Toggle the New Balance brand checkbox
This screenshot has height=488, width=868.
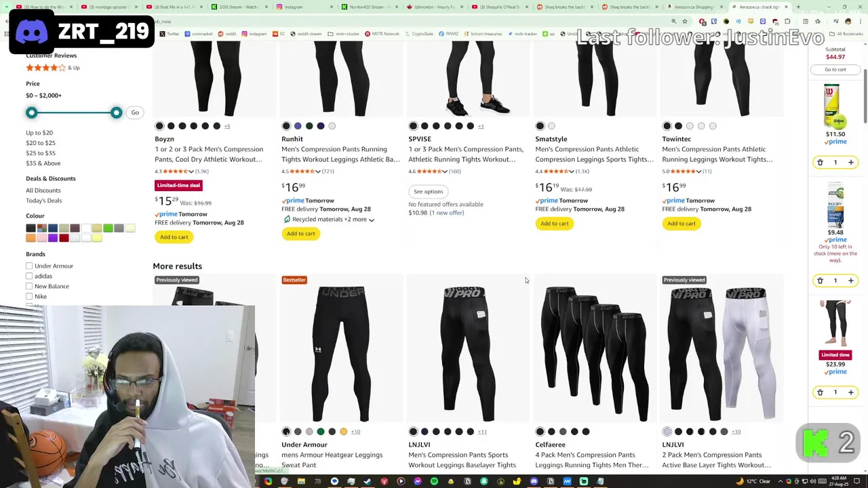29,286
